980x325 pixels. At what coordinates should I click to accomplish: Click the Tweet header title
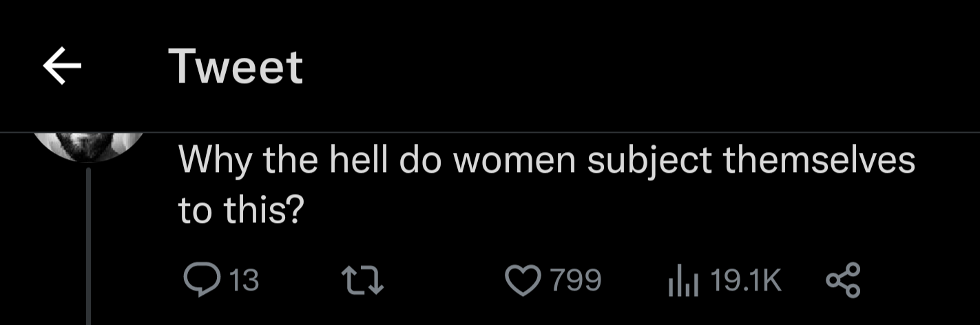tap(236, 67)
